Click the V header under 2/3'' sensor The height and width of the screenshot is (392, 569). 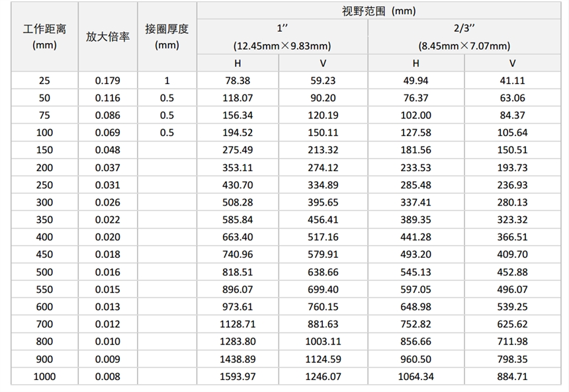[512, 63]
